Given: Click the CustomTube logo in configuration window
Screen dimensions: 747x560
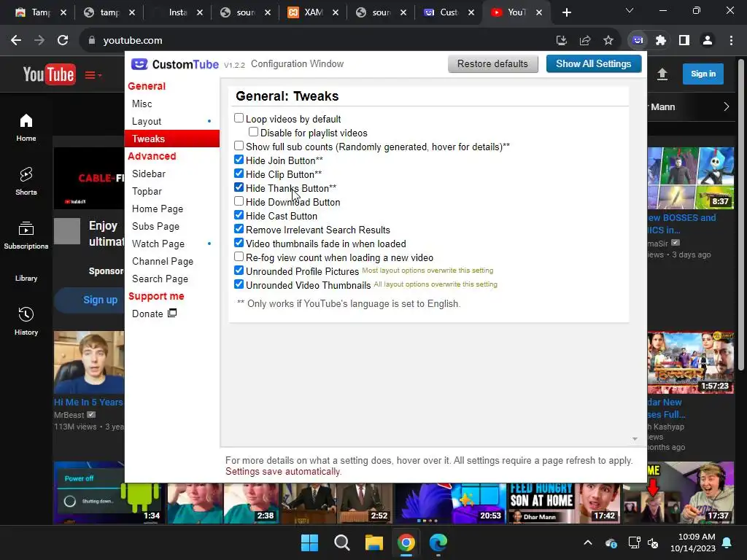Looking at the screenshot, I should click(x=175, y=64).
